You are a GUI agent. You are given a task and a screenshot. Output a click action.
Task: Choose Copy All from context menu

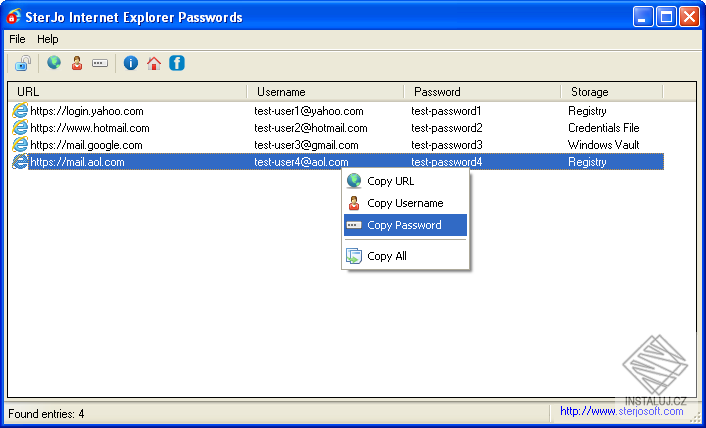point(405,256)
